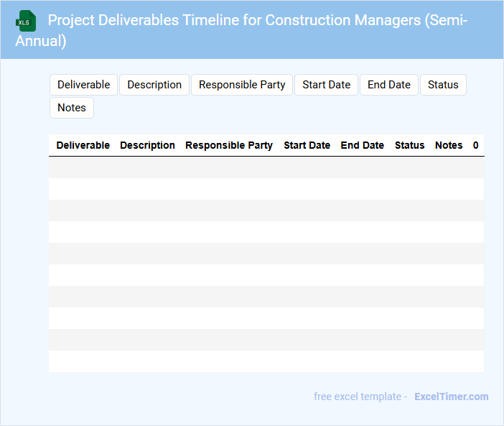Click the Description column header in table

click(x=147, y=145)
